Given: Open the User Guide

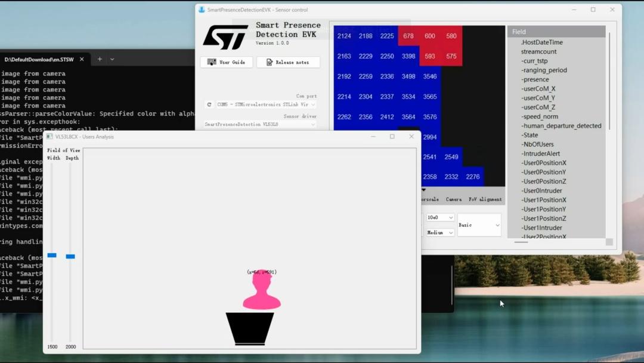Looking at the screenshot, I should click(227, 62).
